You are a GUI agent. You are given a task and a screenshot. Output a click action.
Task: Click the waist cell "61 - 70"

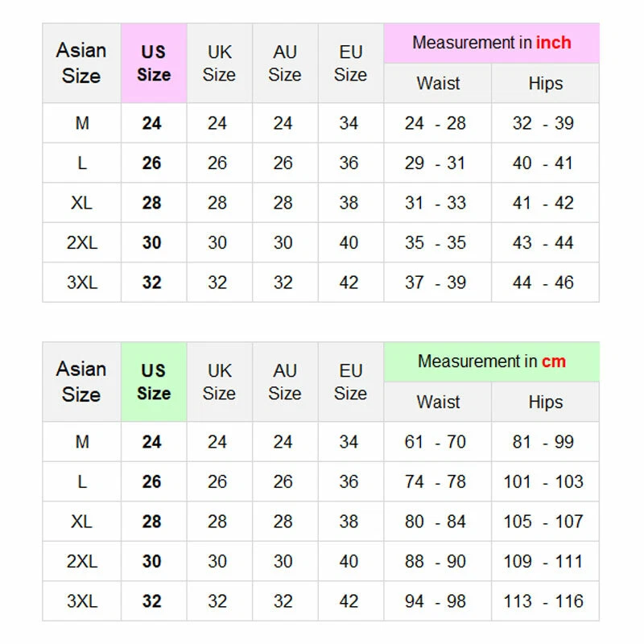point(436,442)
